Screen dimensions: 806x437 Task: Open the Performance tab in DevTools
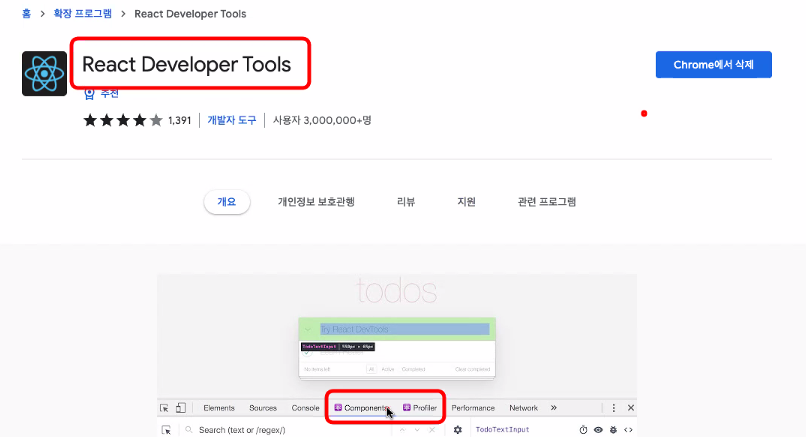point(473,408)
